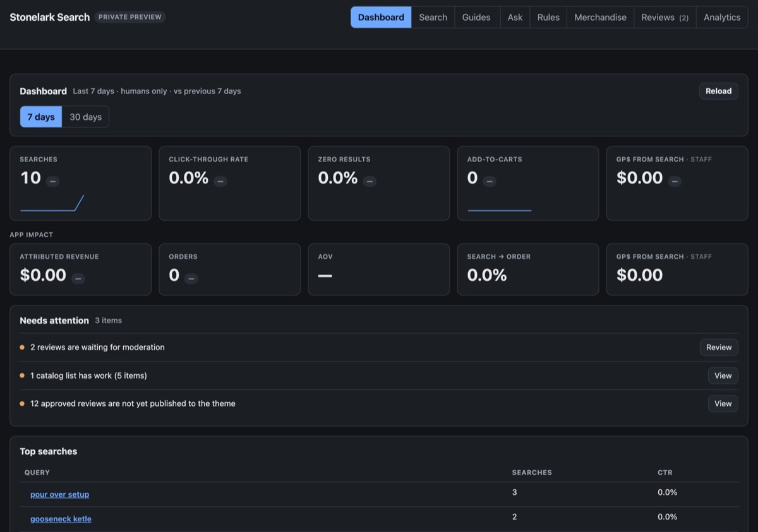Click the PRIVATE PREVIEW badge
The width and height of the screenshot is (758, 532).
[130, 17]
